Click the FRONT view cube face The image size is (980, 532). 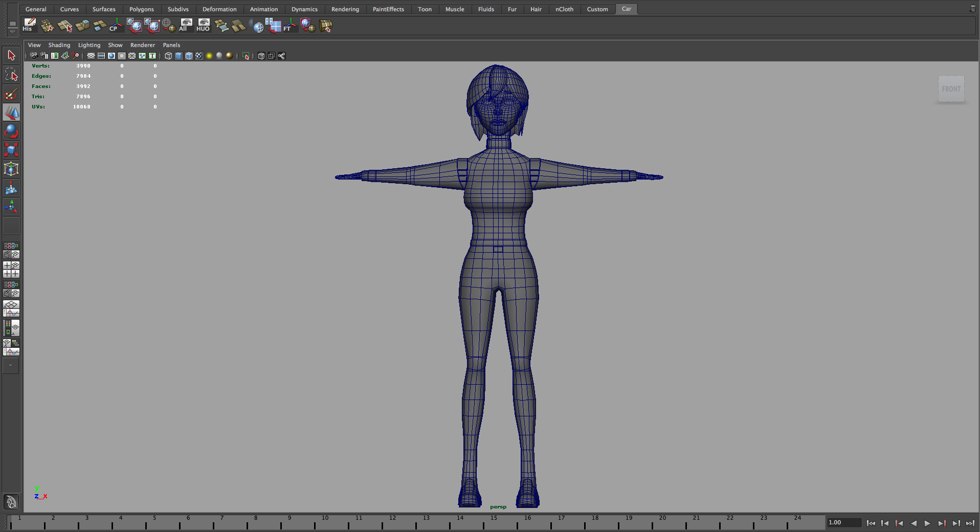tap(951, 89)
